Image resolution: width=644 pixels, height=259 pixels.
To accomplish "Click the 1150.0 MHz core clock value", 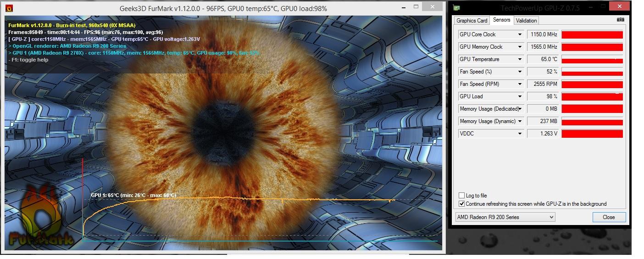I will click(544, 34).
